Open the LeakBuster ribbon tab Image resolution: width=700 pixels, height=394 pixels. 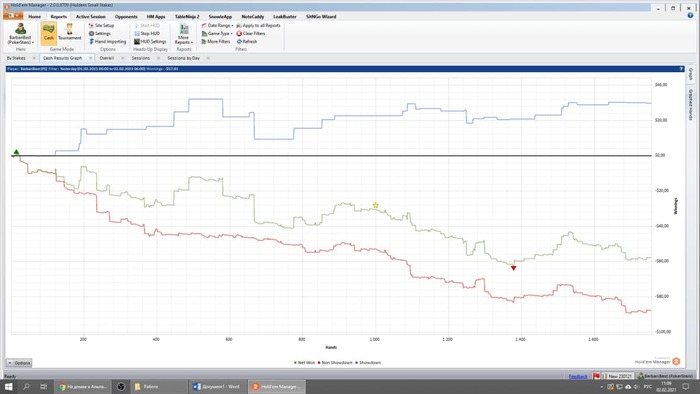pyautogui.click(x=284, y=17)
